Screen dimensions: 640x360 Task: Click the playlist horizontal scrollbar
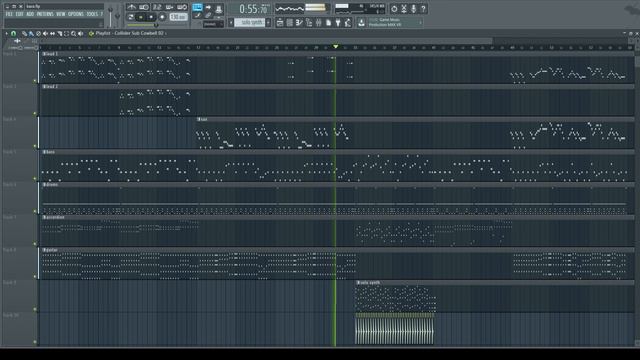(266, 41)
